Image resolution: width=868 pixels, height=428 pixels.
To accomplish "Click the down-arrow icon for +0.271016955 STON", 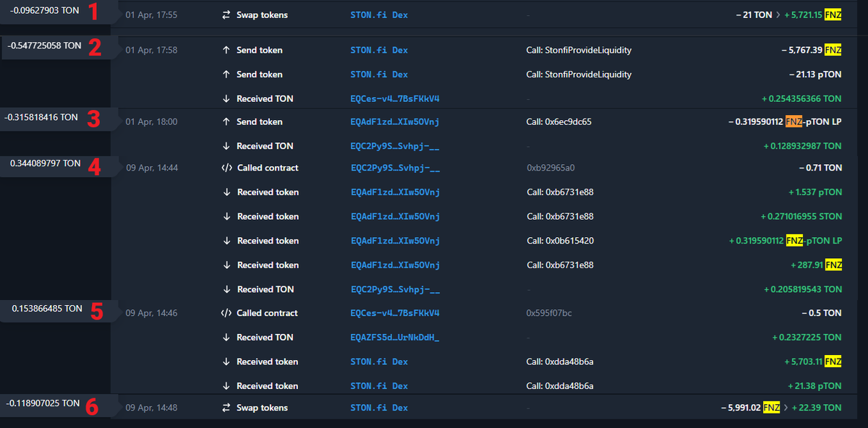I will [227, 216].
